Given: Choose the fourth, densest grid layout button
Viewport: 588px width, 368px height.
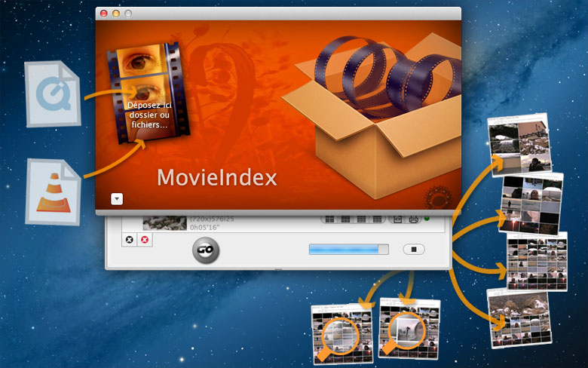Looking at the screenshot, I should [377, 219].
